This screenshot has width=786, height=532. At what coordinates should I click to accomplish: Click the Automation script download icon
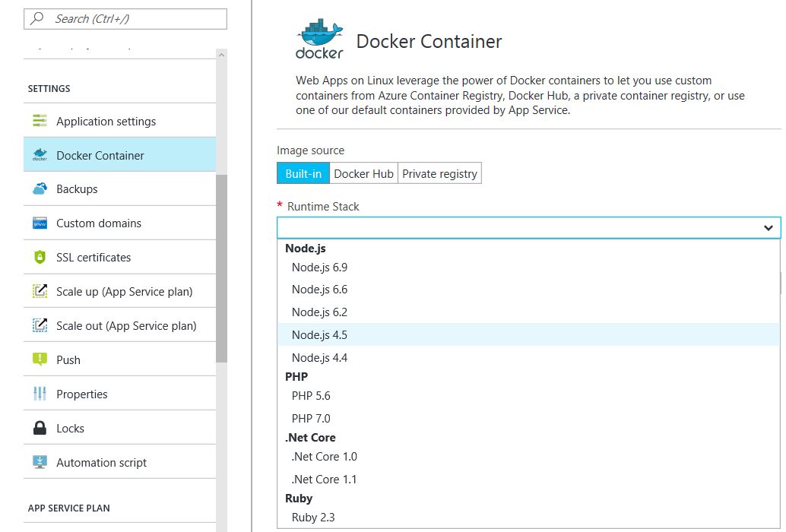tap(40, 462)
